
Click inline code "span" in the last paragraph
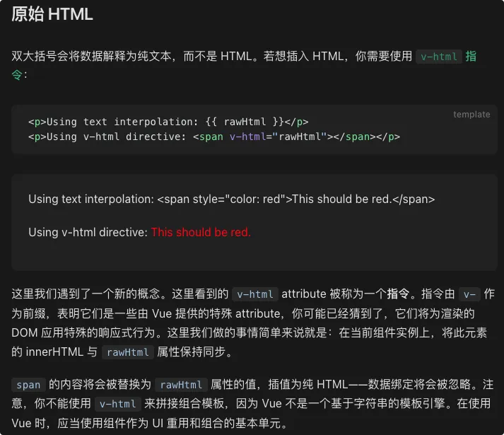tap(28, 385)
